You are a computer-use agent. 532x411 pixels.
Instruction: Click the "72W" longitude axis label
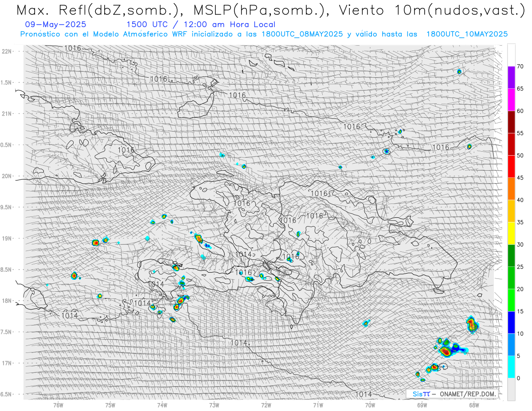[266, 406]
